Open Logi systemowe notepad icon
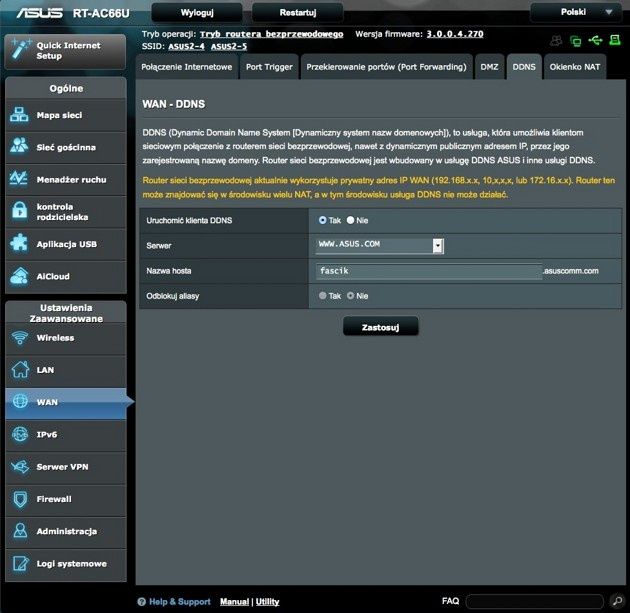Image resolution: width=630 pixels, height=613 pixels. [20, 563]
